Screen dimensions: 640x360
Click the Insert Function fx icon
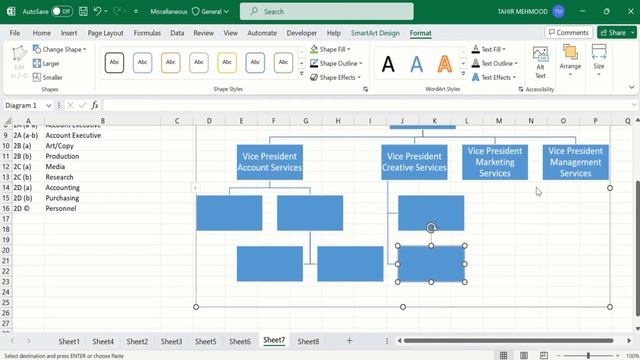(95, 105)
